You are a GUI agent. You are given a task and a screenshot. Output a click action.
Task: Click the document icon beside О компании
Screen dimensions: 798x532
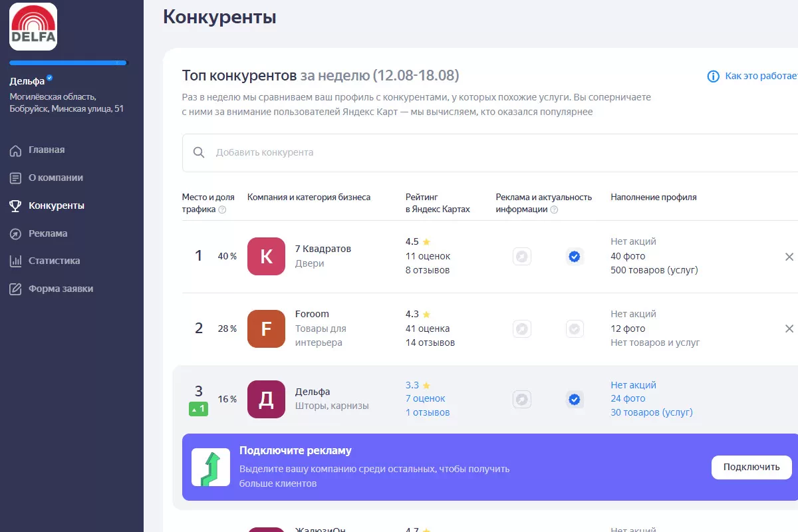click(15, 178)
